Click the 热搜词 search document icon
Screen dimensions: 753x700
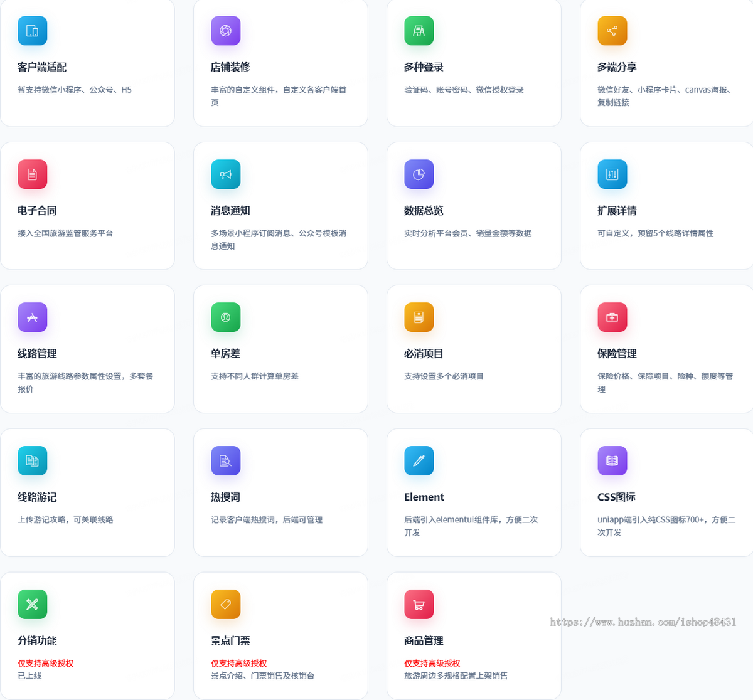point(226,461)
